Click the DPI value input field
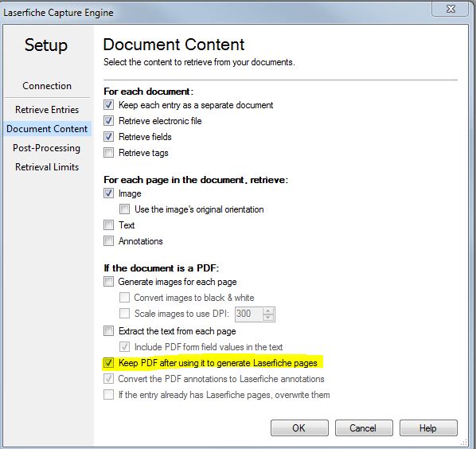Screen dimensions: 476x449 248,314
